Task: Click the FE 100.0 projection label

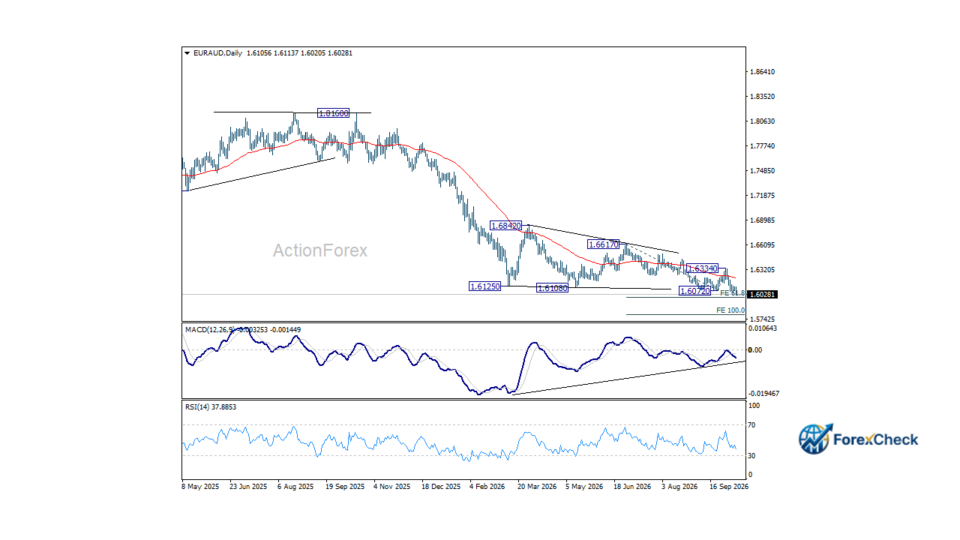Action: pyautogui.click(x=730, y=310)
